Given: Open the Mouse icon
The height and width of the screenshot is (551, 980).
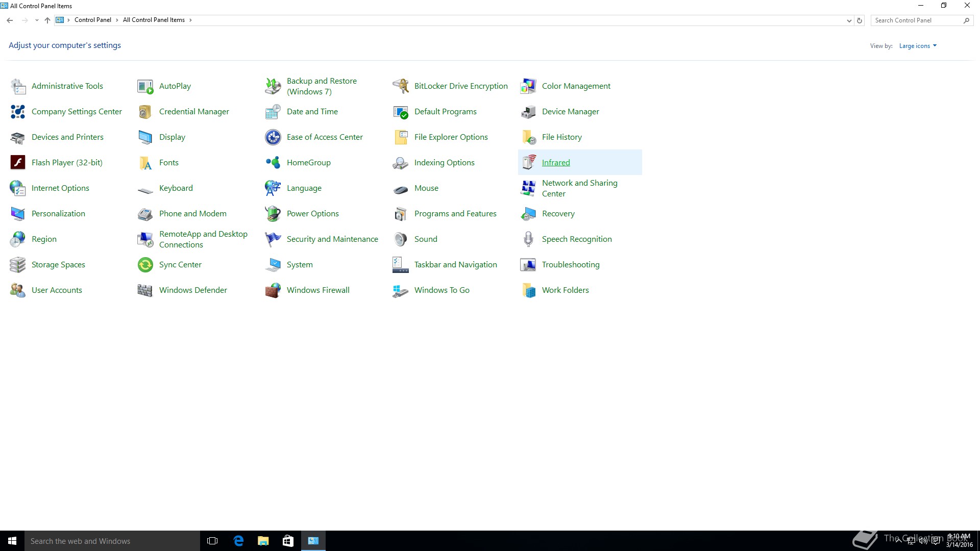Looking at the screenshot, I should 401,189.
